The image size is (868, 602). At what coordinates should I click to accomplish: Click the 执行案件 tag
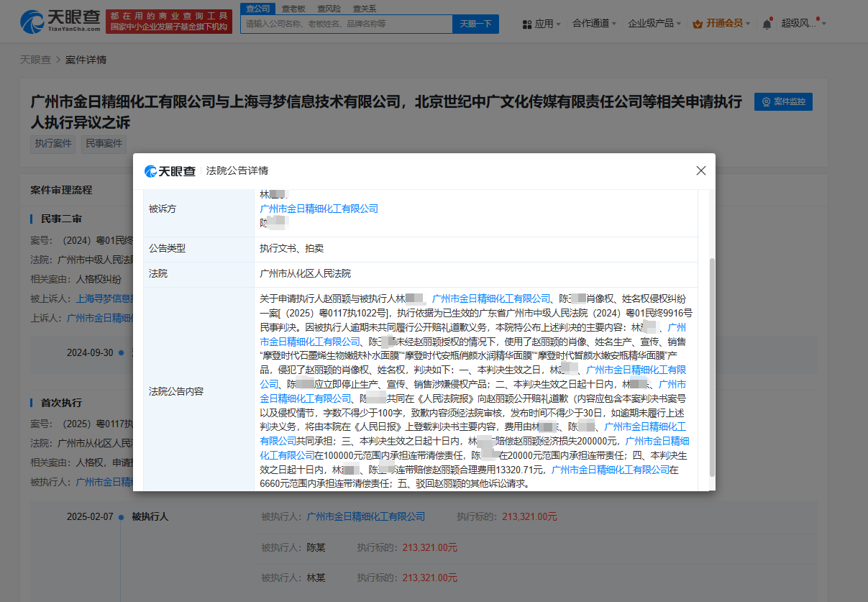pos(54,143)
